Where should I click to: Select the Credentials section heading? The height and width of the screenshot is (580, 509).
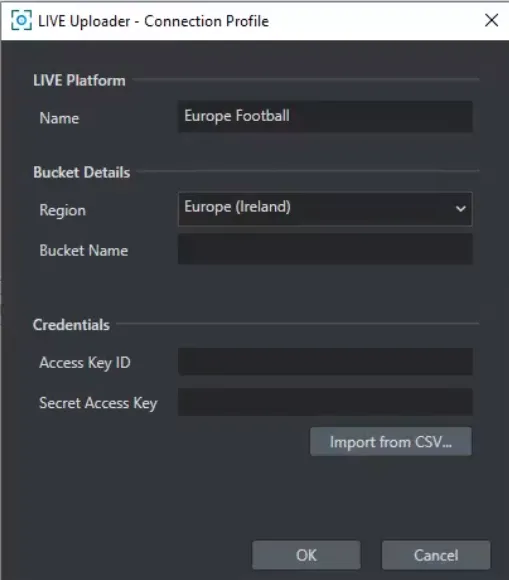71,325
